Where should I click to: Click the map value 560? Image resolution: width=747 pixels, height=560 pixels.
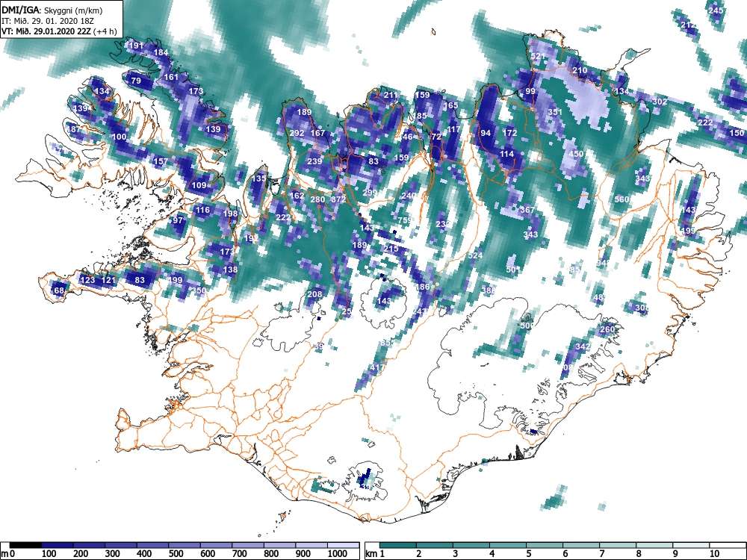pyautogui.click(x=622, y=199)
